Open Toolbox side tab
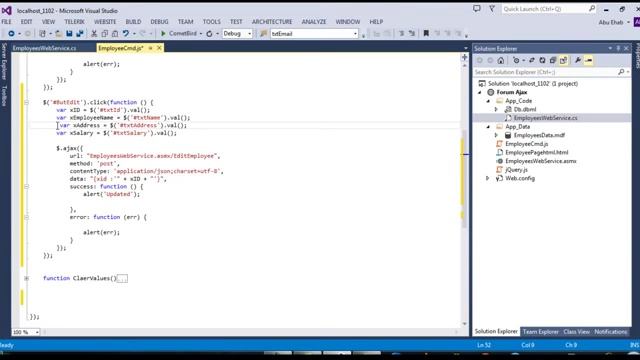 click(x=4, y=96)
